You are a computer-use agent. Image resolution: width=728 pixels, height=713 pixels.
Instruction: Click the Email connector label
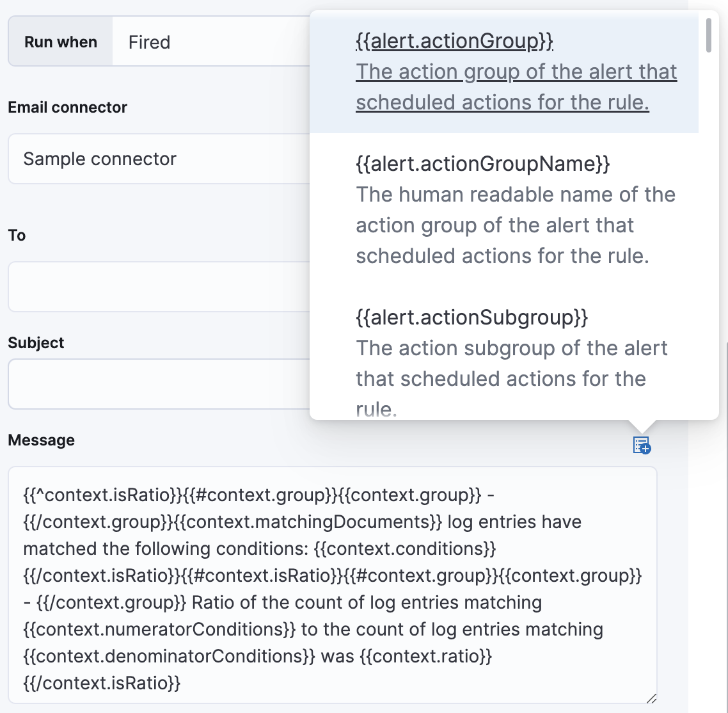coord(67,108)
